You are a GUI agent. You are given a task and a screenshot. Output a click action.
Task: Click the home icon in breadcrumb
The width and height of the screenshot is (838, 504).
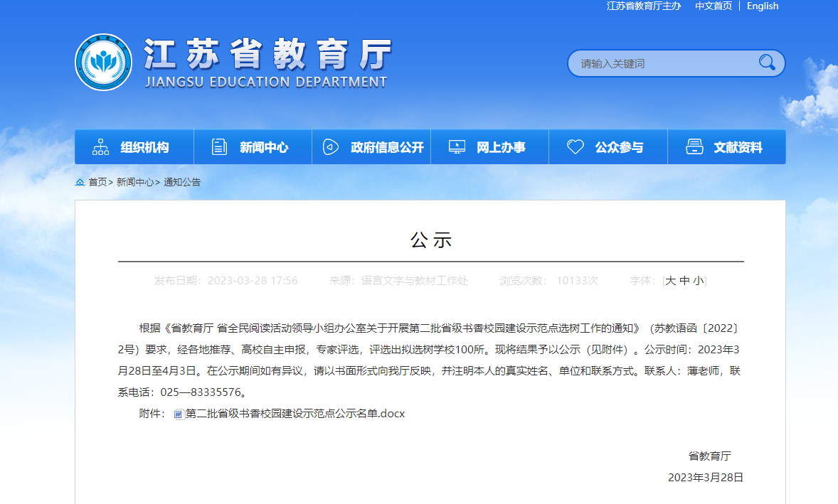click(x=80, y=183)
